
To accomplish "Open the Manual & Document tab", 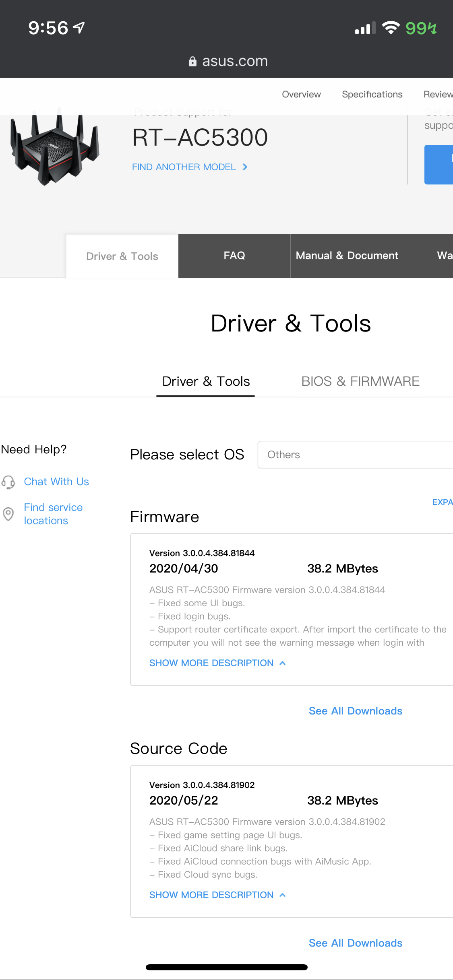I will pyautogui.click(x=347, y=256).
